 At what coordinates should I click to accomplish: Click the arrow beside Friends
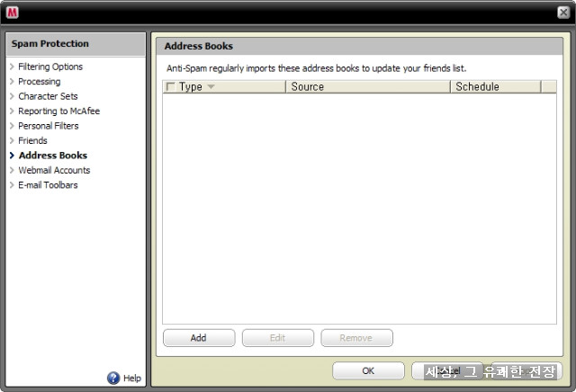point(12,140)
